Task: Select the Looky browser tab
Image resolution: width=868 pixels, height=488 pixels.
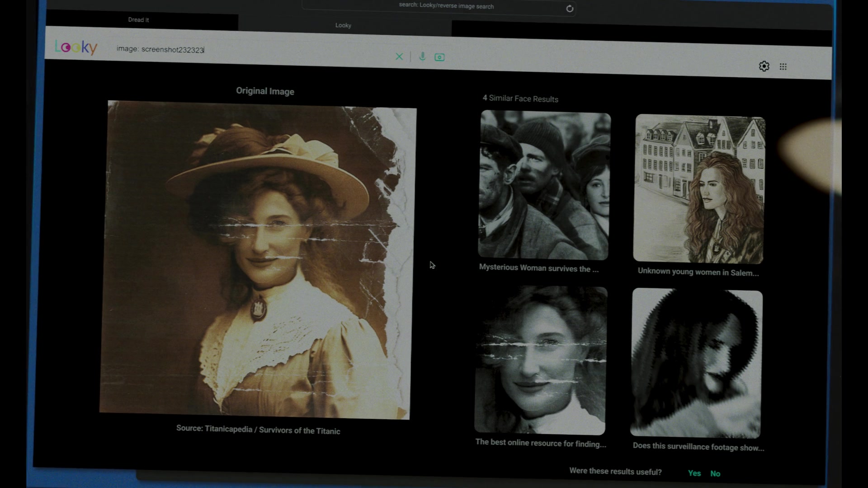Action: coord(344,25)
